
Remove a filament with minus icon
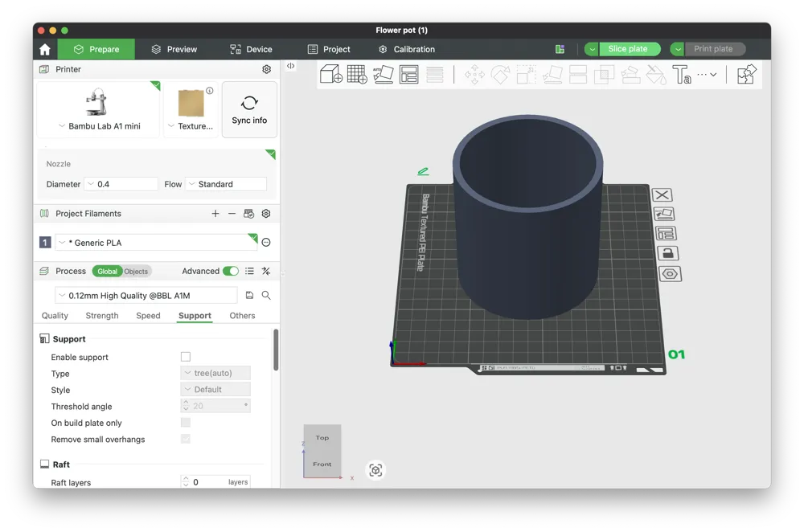[x=232, y=214]
